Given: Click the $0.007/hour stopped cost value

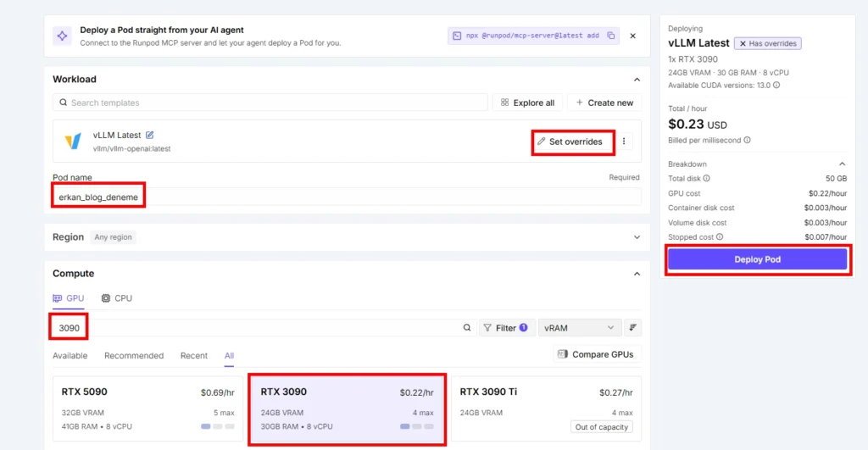Looking at the screenshot, I should (x=826, y=237).
